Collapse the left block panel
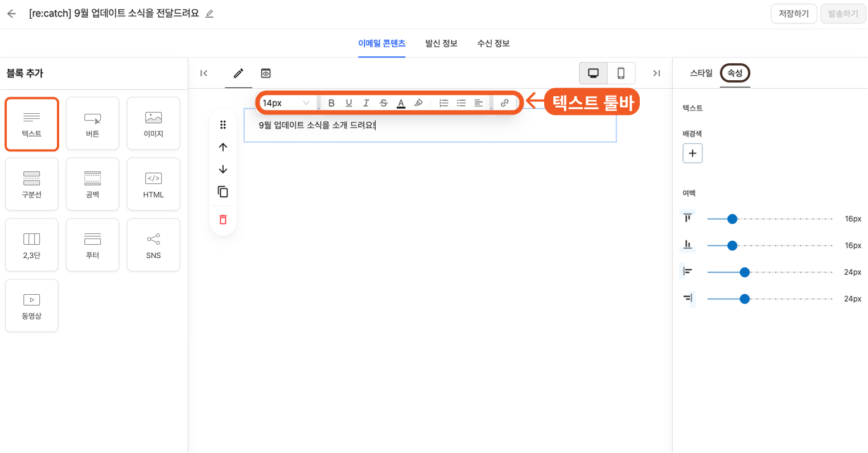868x453 pixels. click(x=204, y=73)
